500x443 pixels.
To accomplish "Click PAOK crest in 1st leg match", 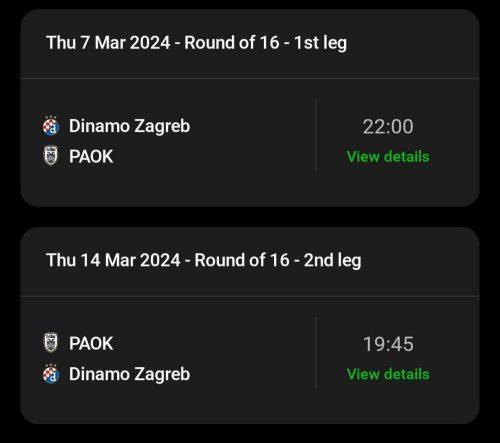I will pyautogui.click(x=51, y=156).
